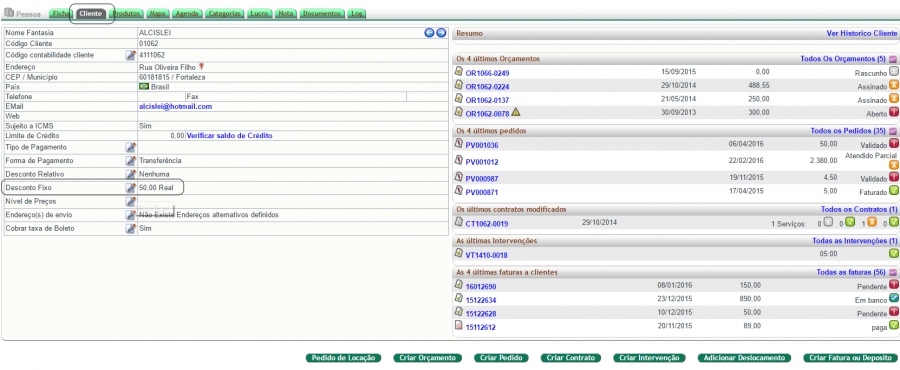This screenshot has width=900, height=370.
Task: Edit Cobrar taxa de Boleto icon
Action: [131, 228]
